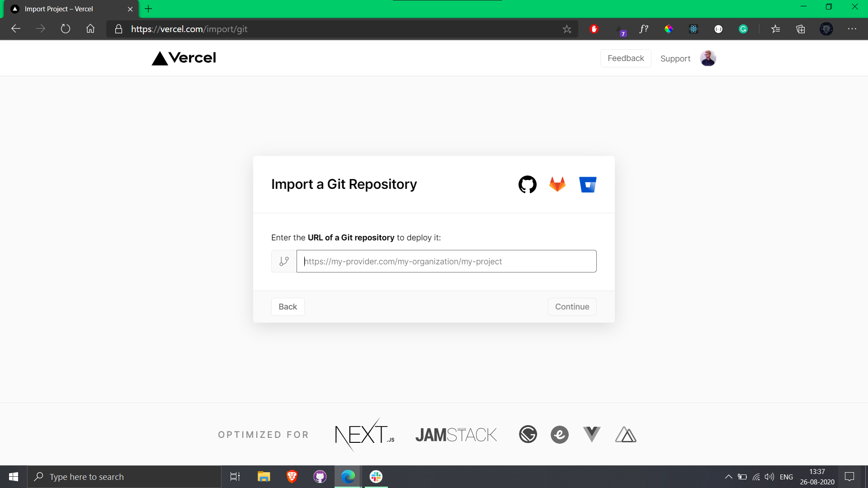Viewport: 868px width, 488px height.
Task: Open a new browser tab
Action: [x=148, y=9]
